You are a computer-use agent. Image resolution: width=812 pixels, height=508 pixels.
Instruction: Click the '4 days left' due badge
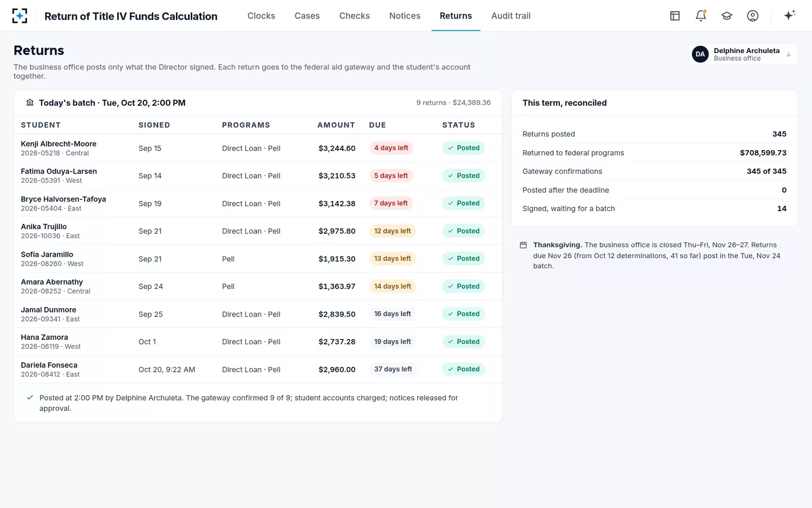[391, 148]
